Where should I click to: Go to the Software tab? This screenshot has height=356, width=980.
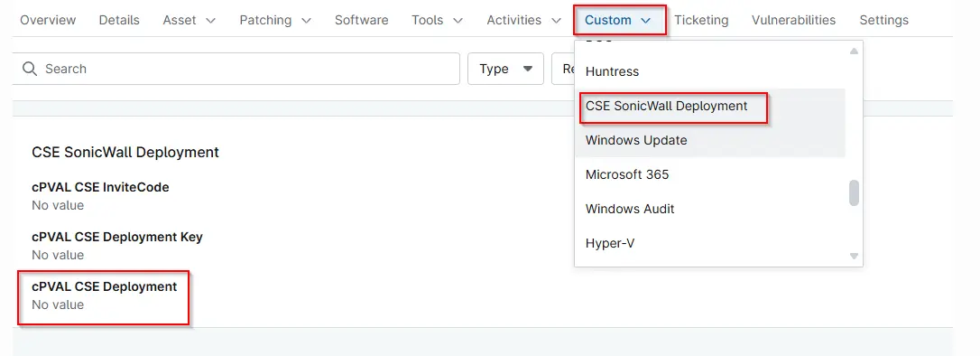[361, 20]
